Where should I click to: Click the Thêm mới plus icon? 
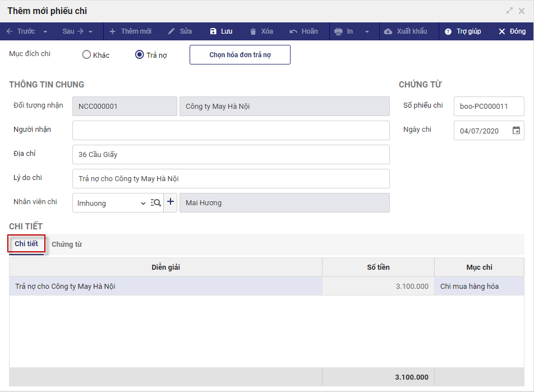(112, 31)
